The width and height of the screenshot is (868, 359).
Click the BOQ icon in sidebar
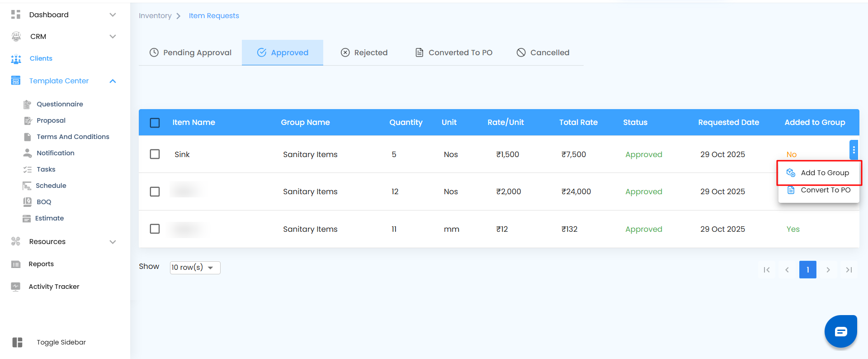tap(27, 202)
